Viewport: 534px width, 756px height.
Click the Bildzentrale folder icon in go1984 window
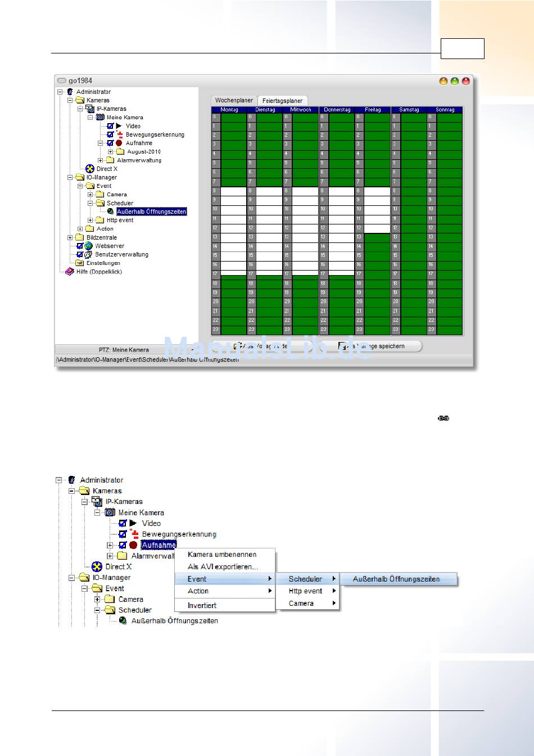80,237
